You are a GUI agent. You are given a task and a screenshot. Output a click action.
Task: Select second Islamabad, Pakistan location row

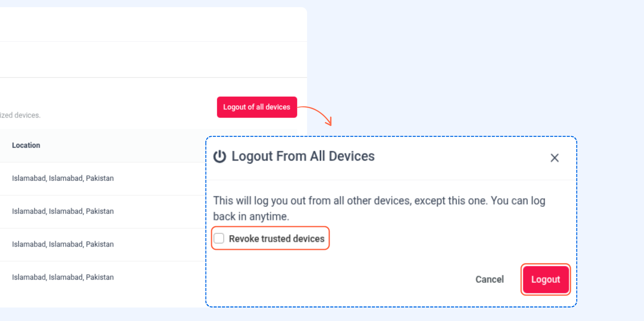(63, 211)
